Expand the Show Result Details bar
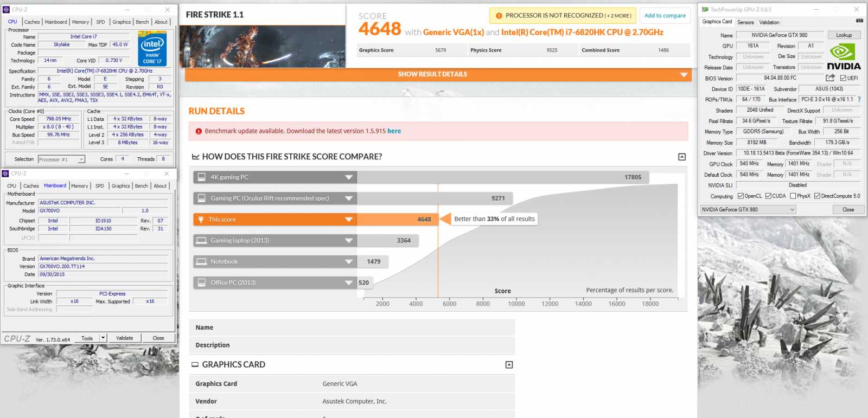The image size is (868, 418). click(438, 74)
